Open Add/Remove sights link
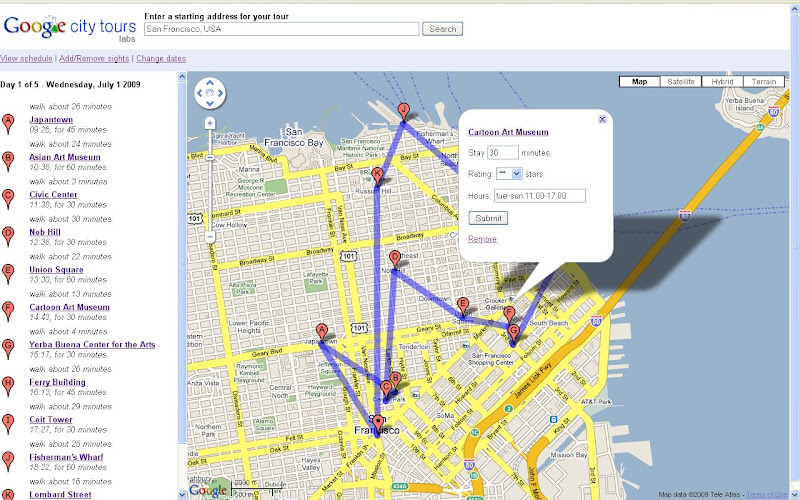Screen dimensions: 800x500 click(94, 59)
